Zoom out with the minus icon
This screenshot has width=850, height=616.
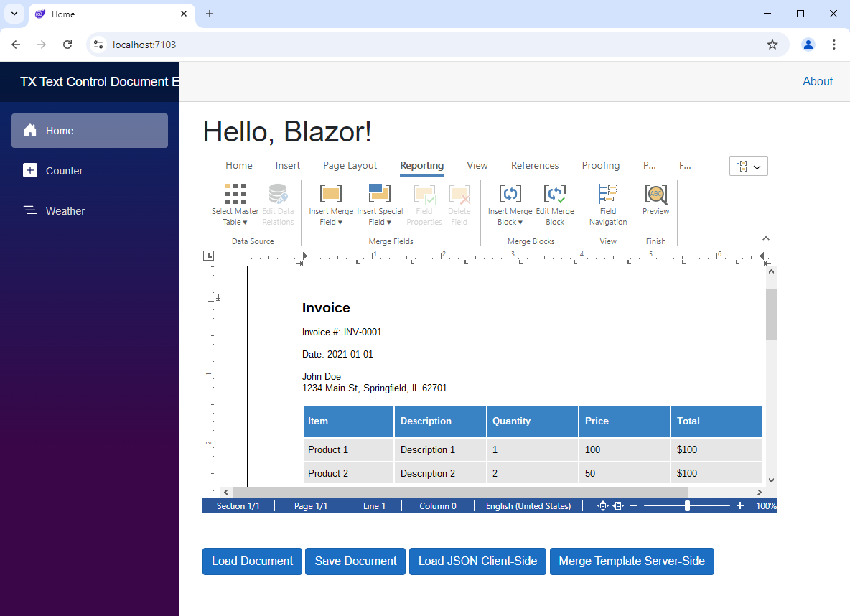pos(634,506)
